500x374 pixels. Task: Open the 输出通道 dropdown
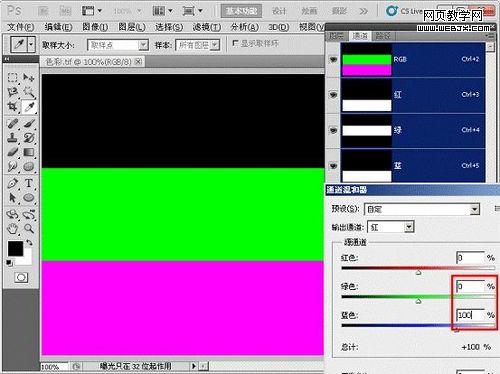(391, 227)
